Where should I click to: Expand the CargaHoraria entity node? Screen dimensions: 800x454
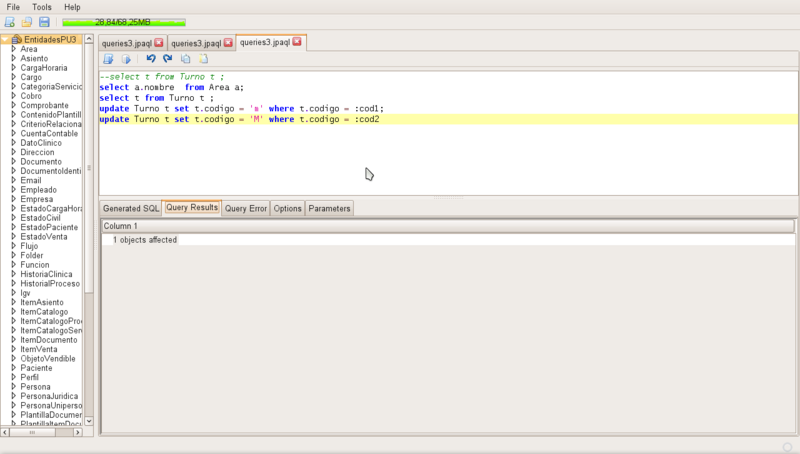click(13, 68)
